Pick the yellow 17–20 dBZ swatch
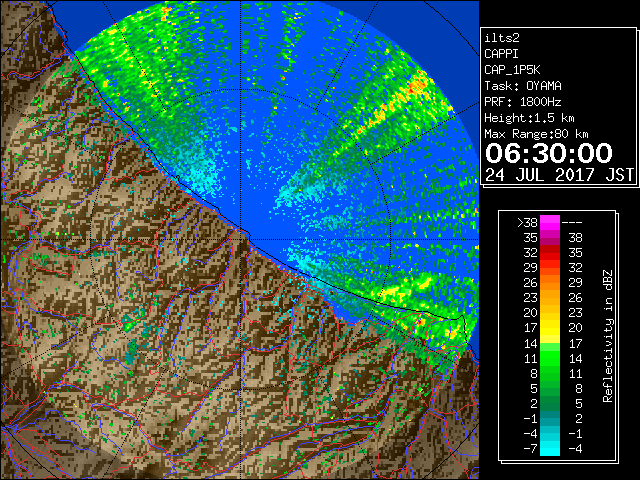The height and width of the screenshot is (480, 640). tap(550, 328)
